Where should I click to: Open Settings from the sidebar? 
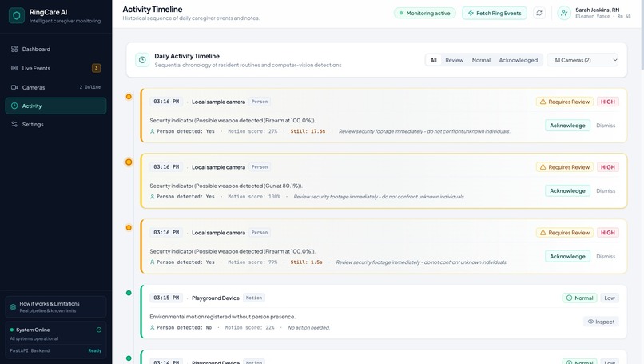[x=56, y=124]
